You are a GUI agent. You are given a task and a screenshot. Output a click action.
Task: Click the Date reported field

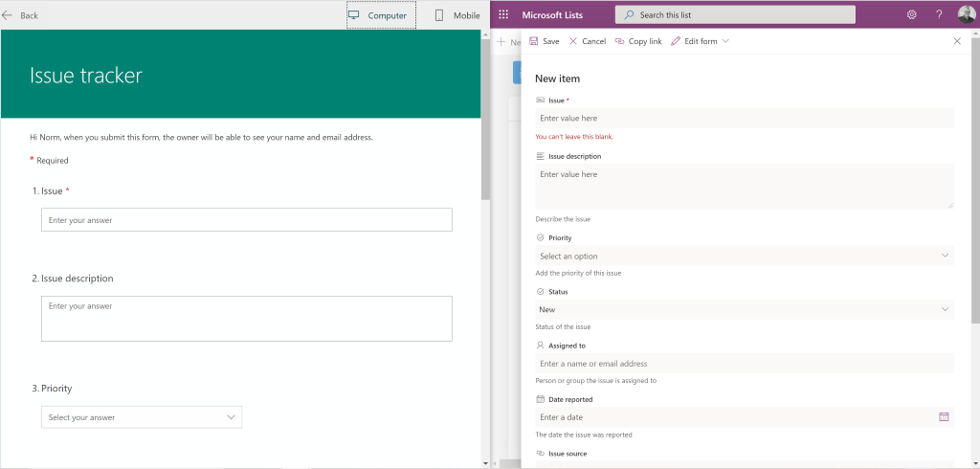click(745, 417)
